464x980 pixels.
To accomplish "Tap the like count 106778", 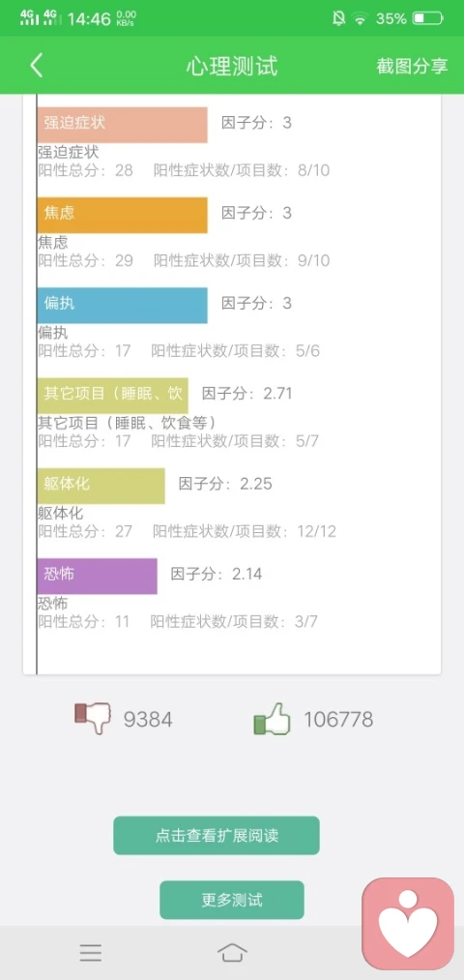I will tap(338, 720).
